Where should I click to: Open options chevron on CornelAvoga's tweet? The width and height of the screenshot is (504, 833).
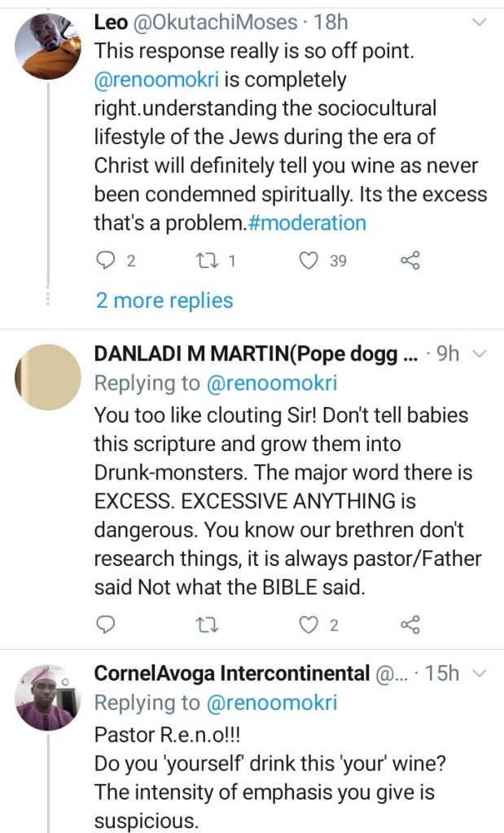click(x=480, y=673)
